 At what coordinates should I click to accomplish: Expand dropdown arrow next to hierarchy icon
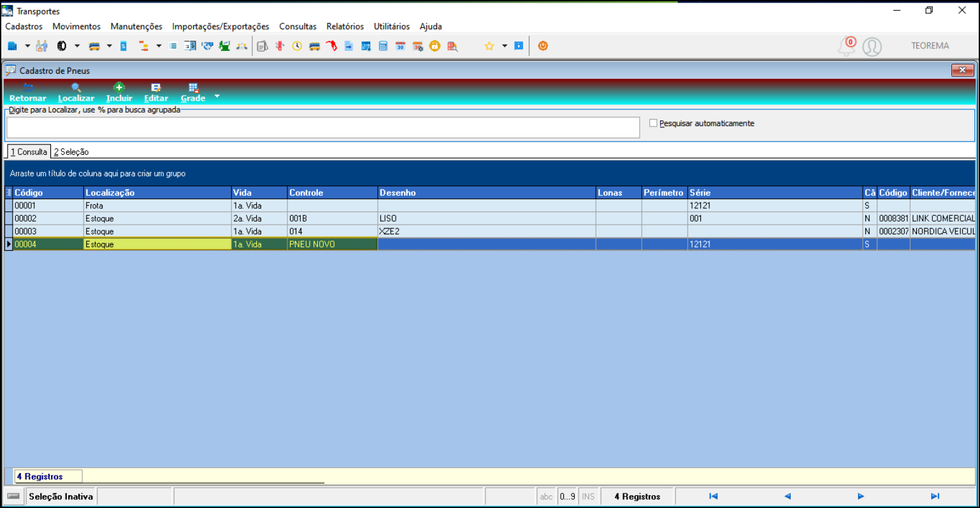tap(159, 46)
